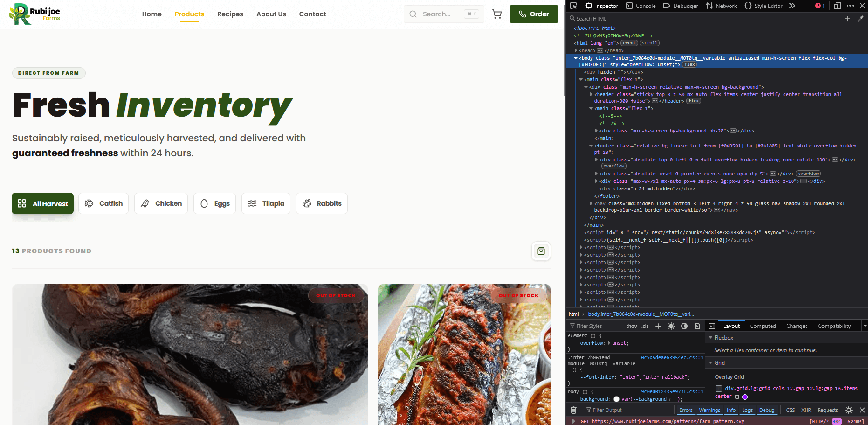Activate the element picker tool

click(x=573, y=6)
